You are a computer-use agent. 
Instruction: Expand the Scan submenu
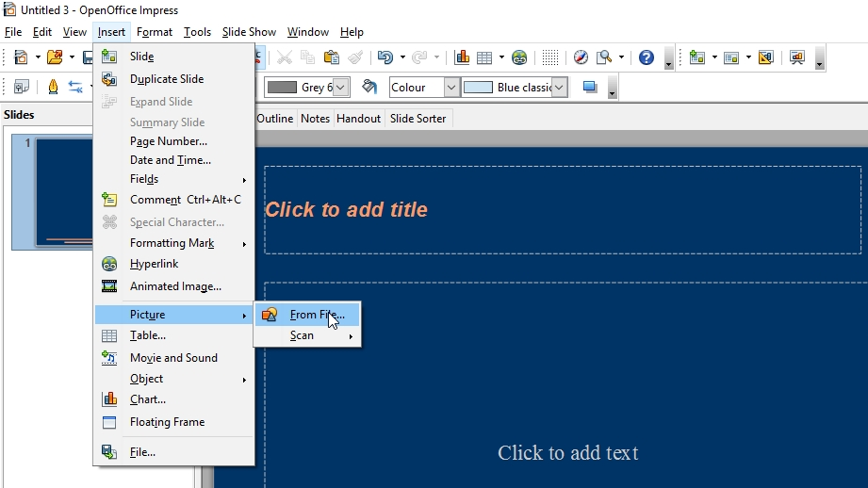click(308, 335)
